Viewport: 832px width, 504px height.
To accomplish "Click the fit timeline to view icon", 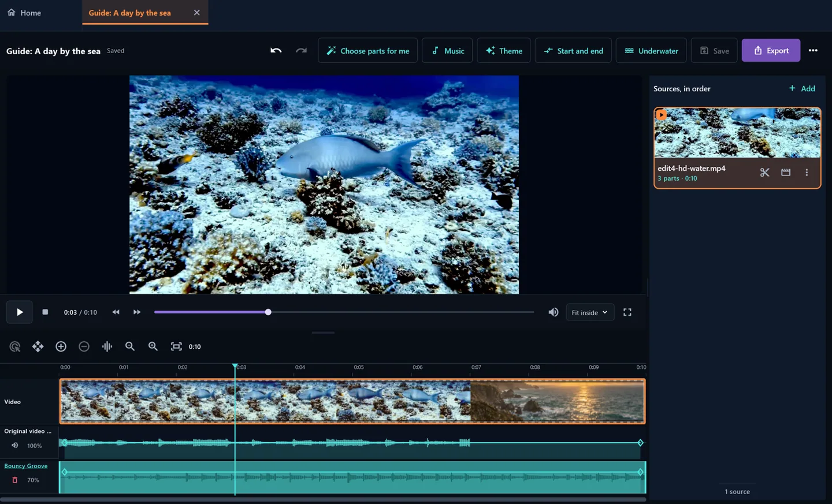I will pyautogui.click(x=176, y=346).
